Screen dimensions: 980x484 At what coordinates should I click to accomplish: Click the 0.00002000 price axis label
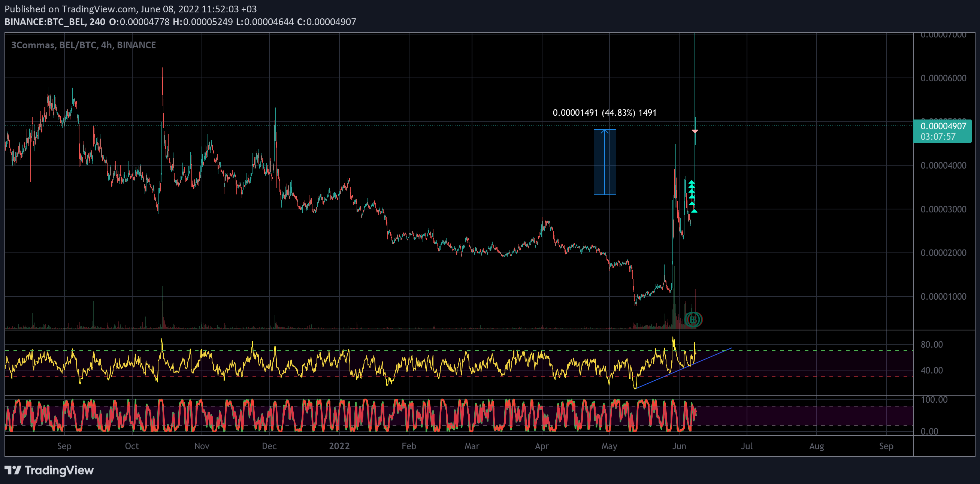pos(944,252)
